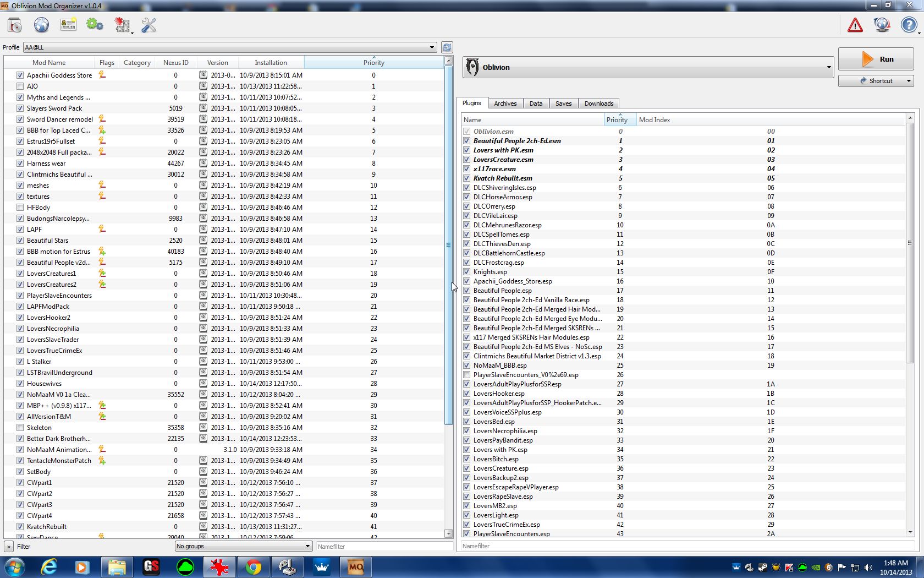Viewport: 924px width, 578px height.
Task: Click the GS icon in the taskbar
Action: coord(151,567)
